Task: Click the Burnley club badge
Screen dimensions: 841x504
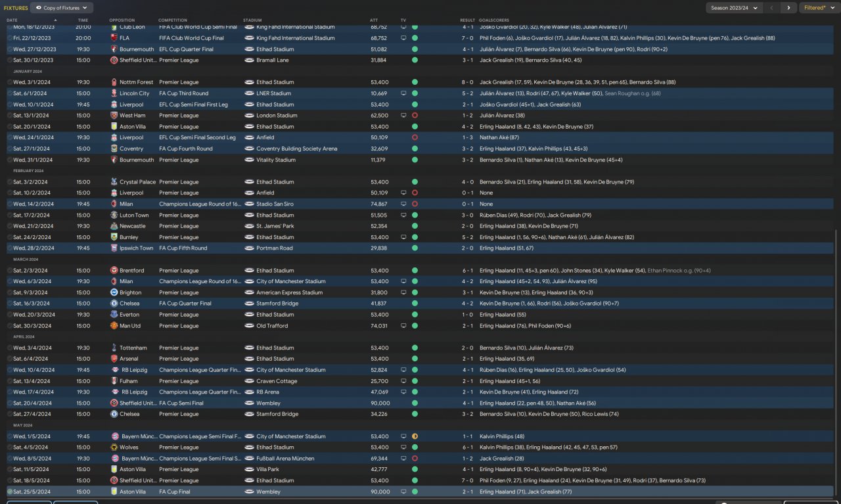Action: tap(114, 237)
